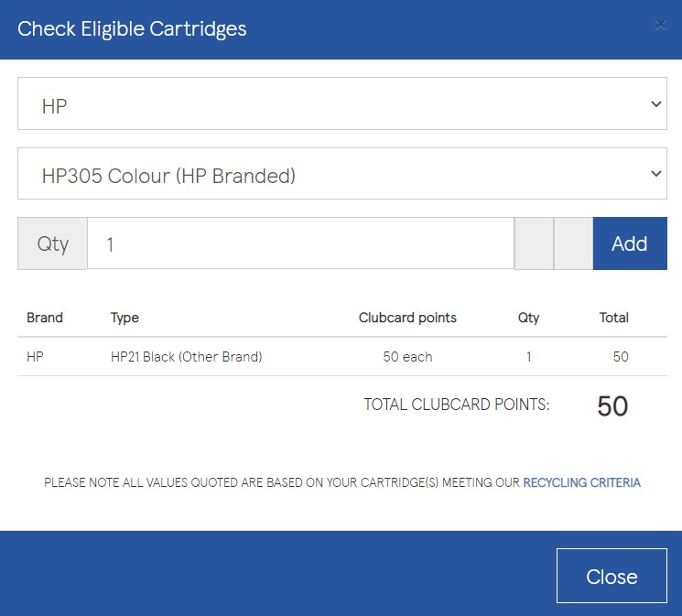Open the brand selector showing HP
Viewport: 682px width, 616px height.
tap(342, 103)
